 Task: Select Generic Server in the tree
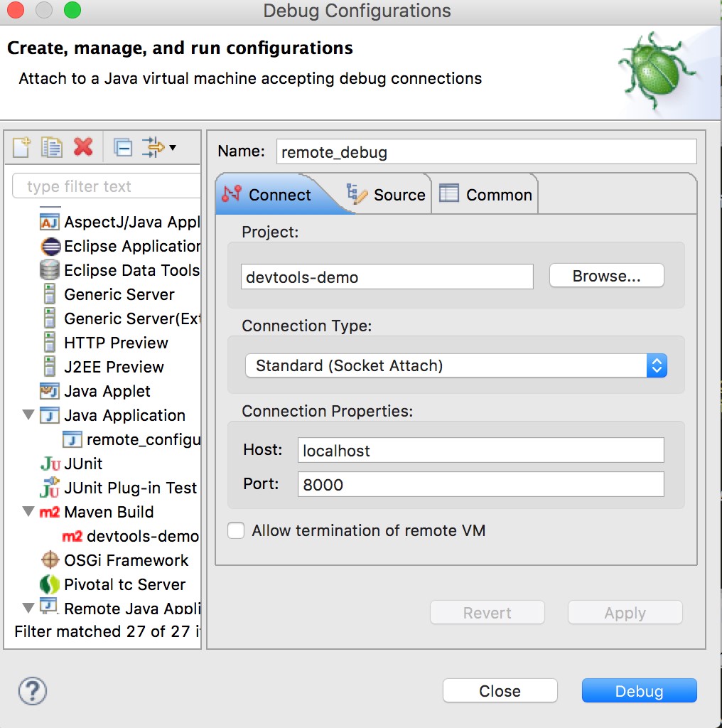(x=119, y=294)
